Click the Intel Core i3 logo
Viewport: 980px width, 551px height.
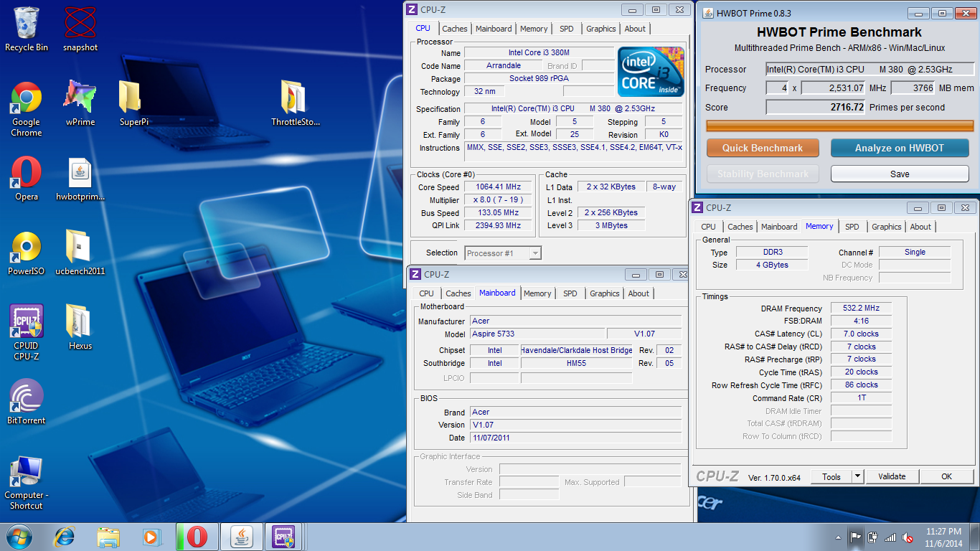(x=651, y=72)
